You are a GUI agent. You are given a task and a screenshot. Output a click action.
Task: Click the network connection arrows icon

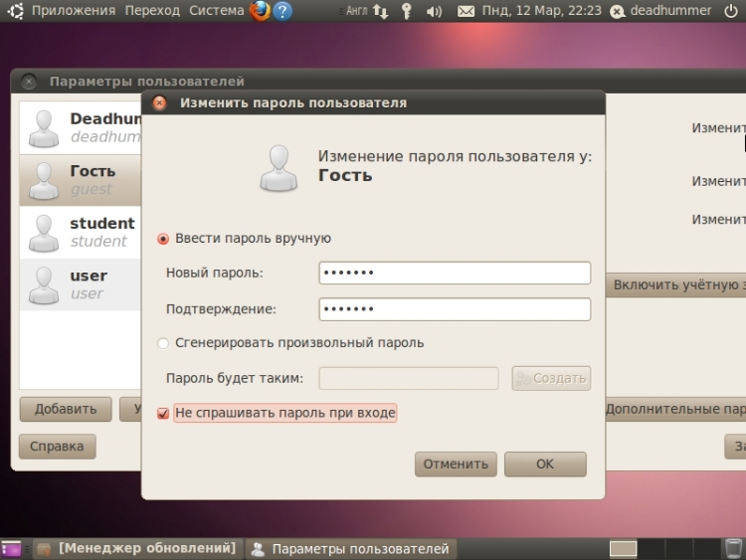click(380, 11)
